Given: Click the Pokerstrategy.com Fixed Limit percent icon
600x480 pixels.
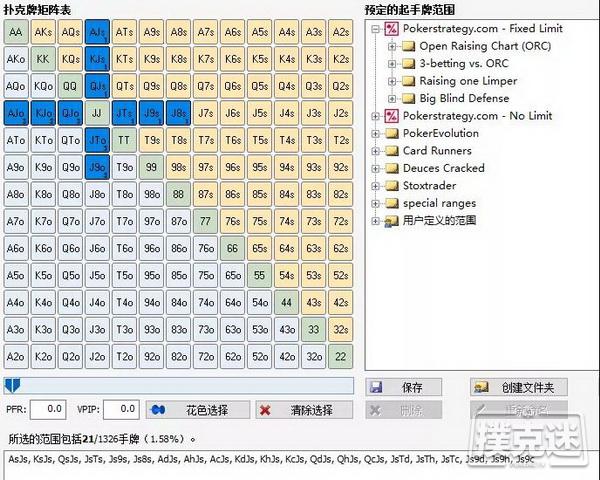Looking at the screenshot, I should pos(391,29).
